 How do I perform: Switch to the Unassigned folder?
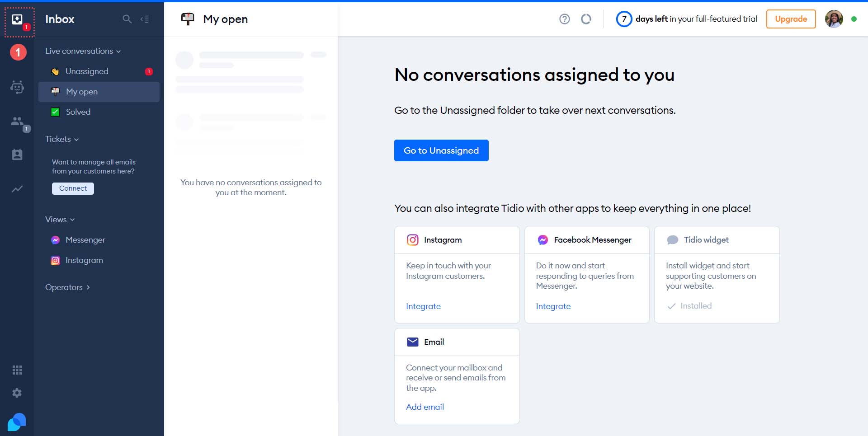pos(87,71)
